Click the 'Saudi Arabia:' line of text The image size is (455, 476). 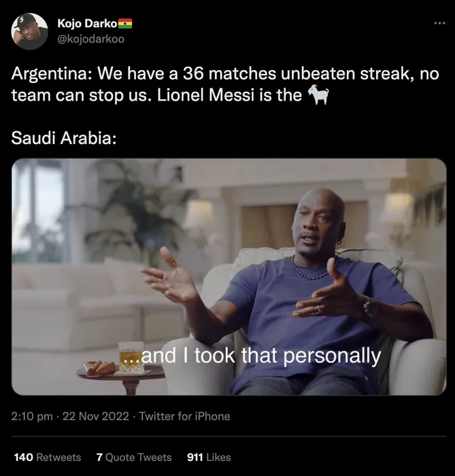pyautogui.click(x=64, y=139)
